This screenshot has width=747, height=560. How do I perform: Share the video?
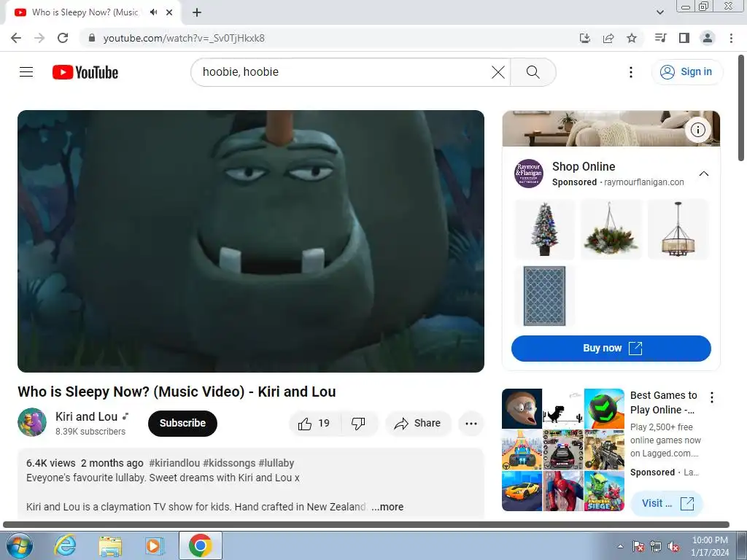click(418, 424)
